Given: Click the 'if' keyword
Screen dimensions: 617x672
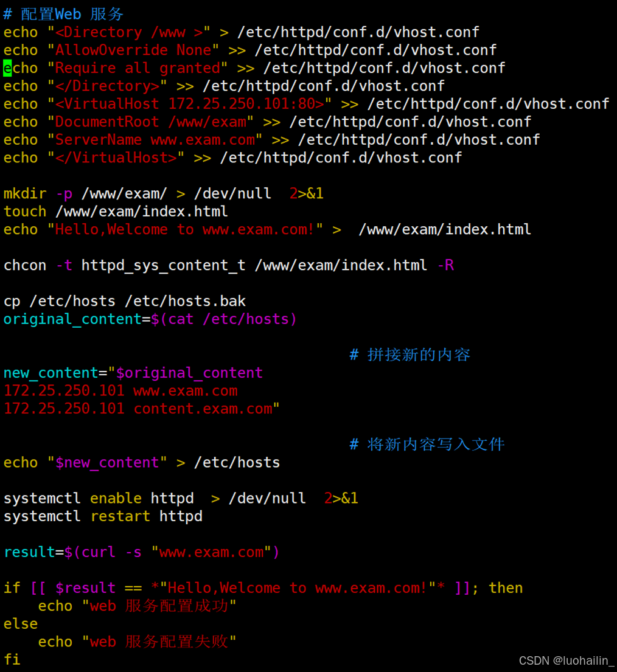Looking at the screenshot, I should click(x=12, y=588).
